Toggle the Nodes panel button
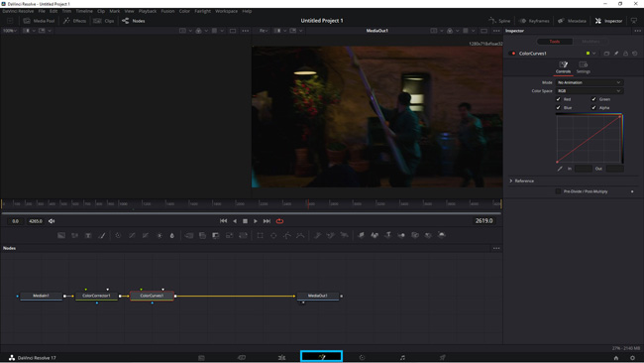The height and width of the screenshot is (363, 644). [x=134, y=21]
